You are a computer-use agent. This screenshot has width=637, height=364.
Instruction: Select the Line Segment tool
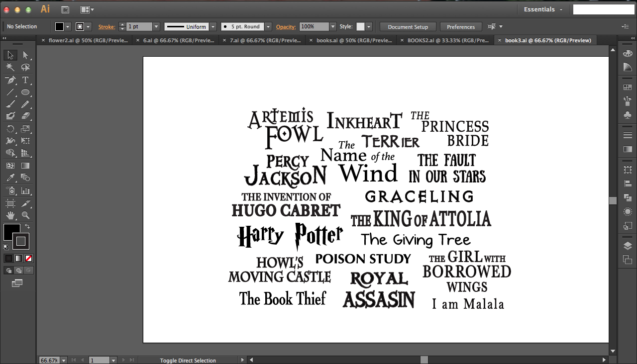coord(10,92)
